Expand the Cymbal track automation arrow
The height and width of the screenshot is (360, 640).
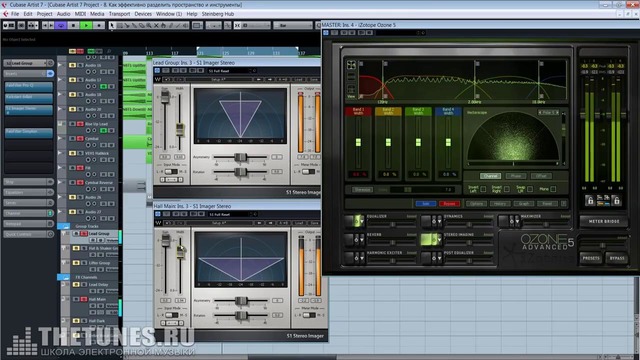[x=61, y=139]
